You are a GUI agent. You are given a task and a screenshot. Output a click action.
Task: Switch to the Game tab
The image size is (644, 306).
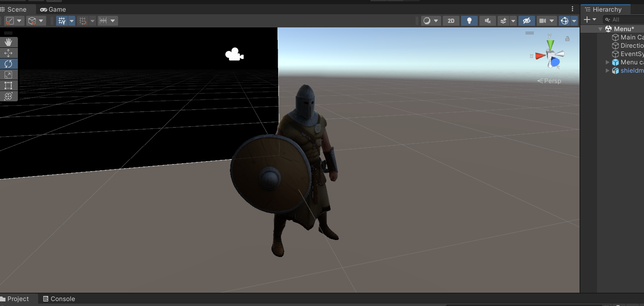click(53, 9)
